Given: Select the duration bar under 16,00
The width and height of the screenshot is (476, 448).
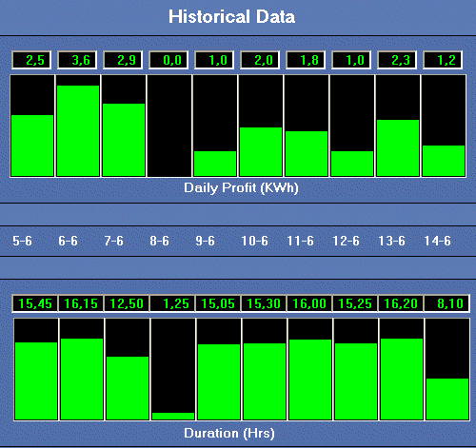Looking at the screenshot, I should [x=310, y=369].
